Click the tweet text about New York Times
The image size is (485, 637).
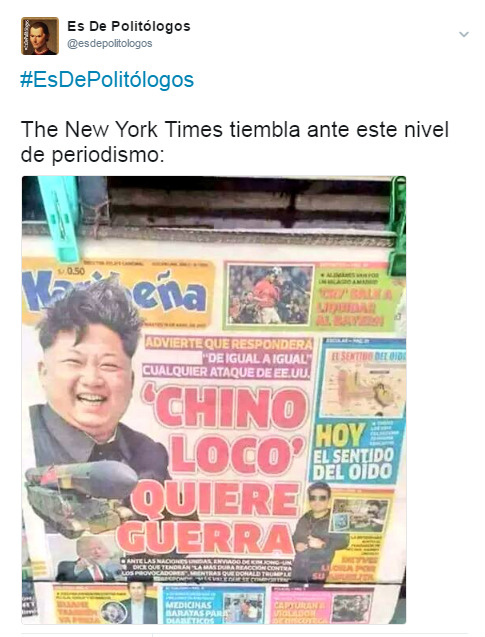click(235, 142)
